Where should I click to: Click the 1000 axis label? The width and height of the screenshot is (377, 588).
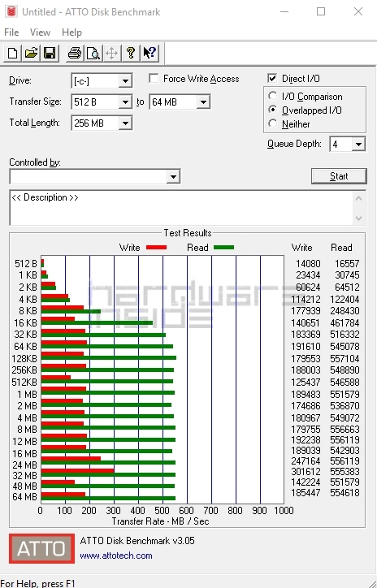(284, 510)
